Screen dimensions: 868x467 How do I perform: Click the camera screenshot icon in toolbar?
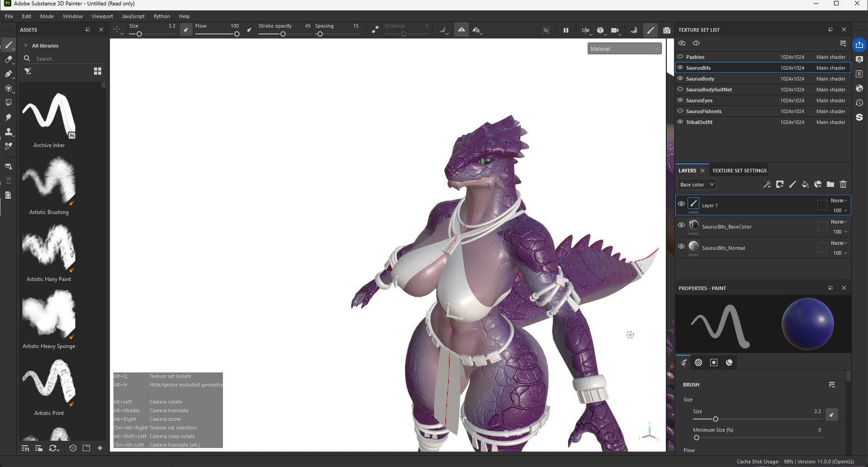tap(667, 30)
